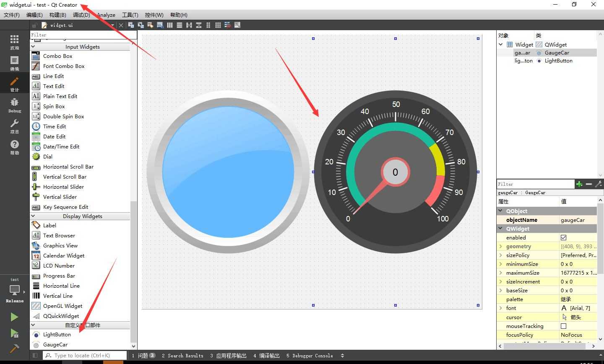The width and height of the screenshot is (604, 364).
Task: Close widget.ui document with X icon
Action: pyautogui.click(x=121, y=25)
